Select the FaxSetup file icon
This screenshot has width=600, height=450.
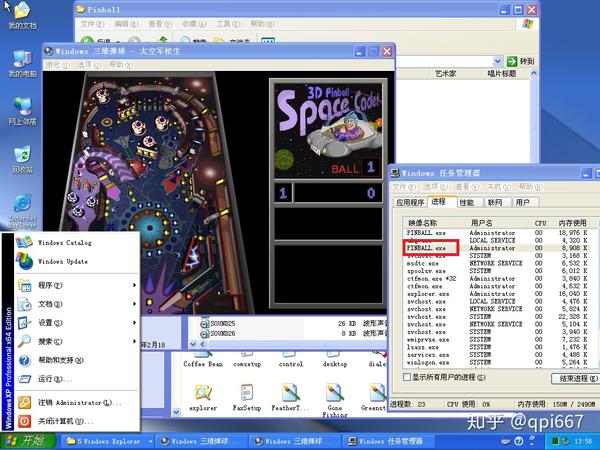pyautogui.click(x=247, y=393)
